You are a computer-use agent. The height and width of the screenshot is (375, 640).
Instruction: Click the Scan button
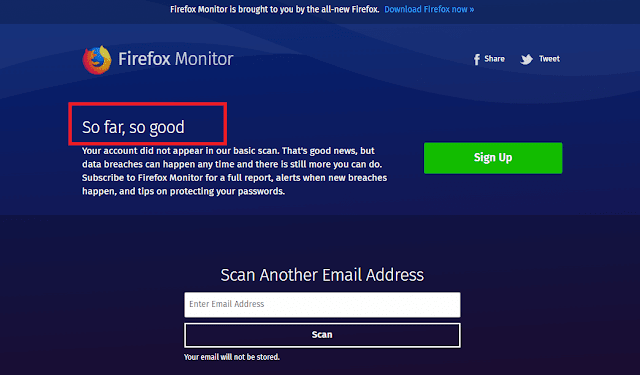(x=322, y=335)
